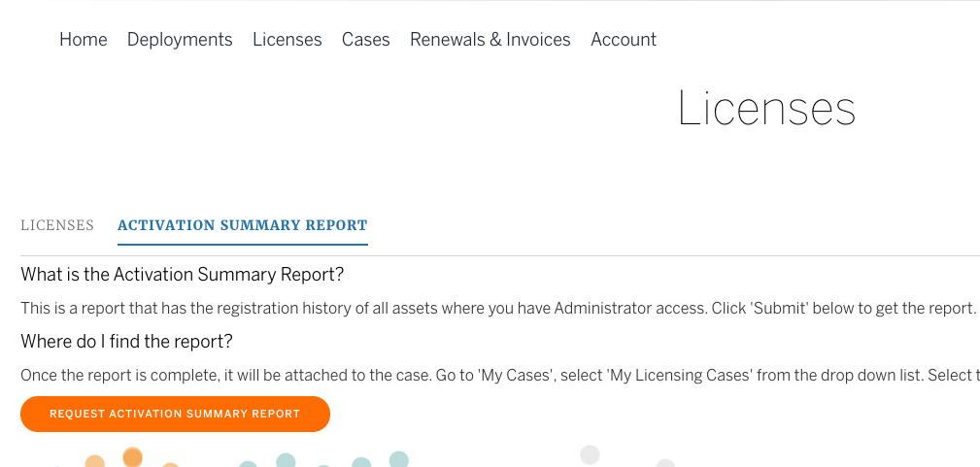Click the large Licenses page title
980x467 pixels.
[x=766, y=109]
